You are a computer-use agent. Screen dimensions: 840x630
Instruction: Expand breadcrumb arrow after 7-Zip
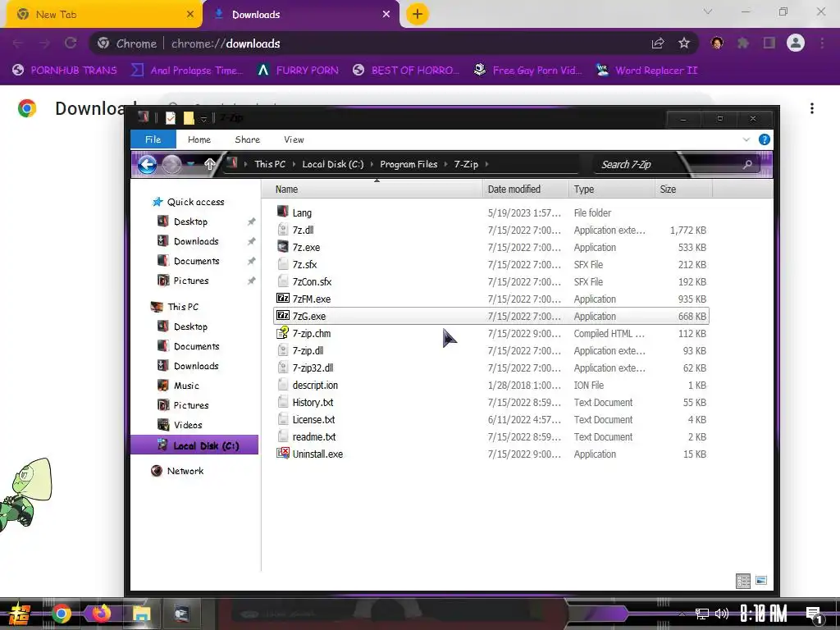click(x=486, y=164)
